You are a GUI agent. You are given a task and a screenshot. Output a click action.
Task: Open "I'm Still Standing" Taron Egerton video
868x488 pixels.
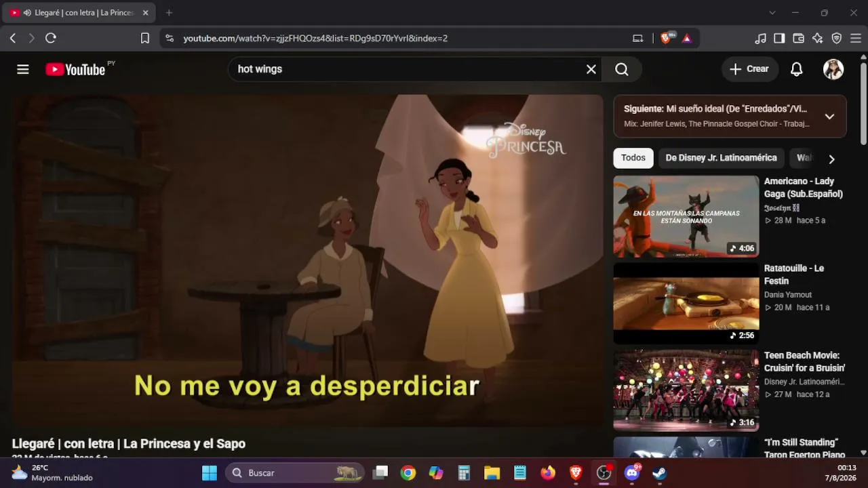tap(804, 448)
